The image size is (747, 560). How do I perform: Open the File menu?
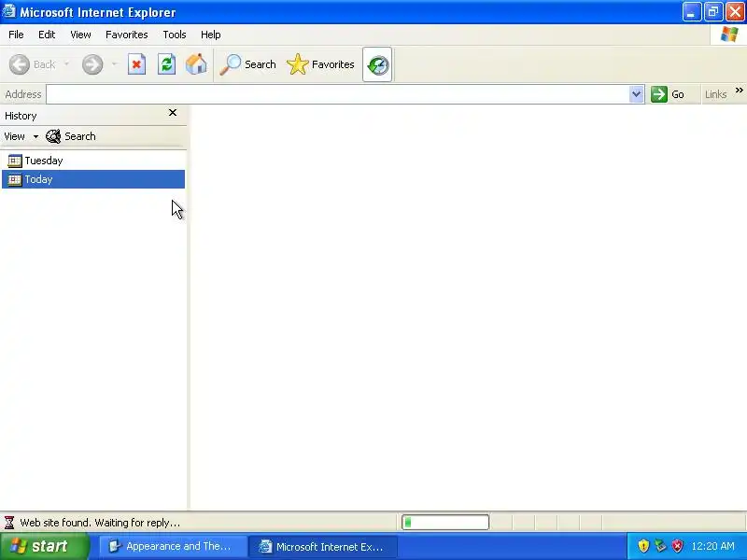click(16, 35)
